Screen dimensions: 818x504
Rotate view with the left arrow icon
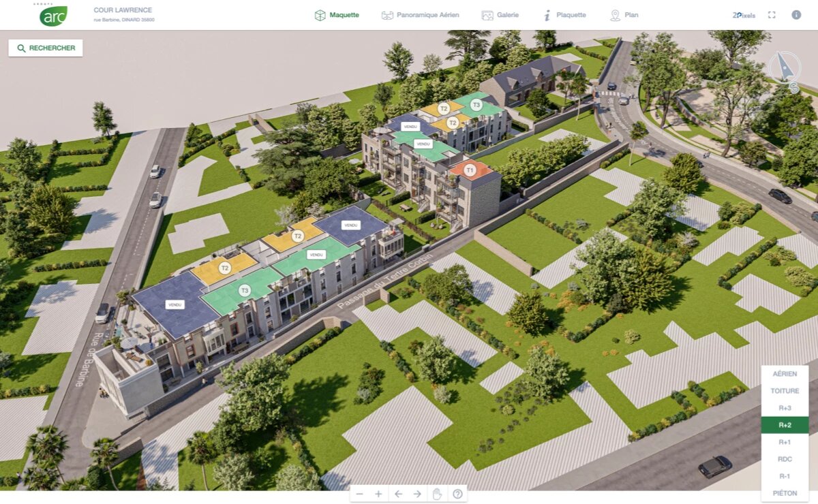[x=398, y=494]
